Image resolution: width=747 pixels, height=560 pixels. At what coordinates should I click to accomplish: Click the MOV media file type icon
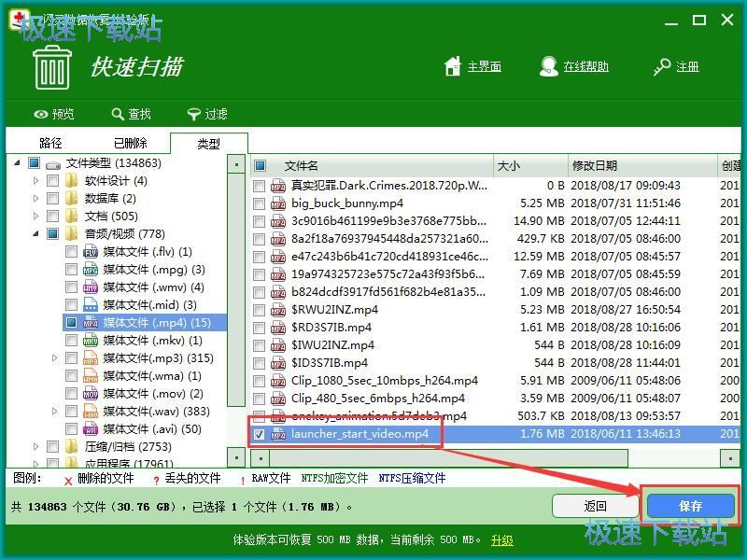(91, 394)
